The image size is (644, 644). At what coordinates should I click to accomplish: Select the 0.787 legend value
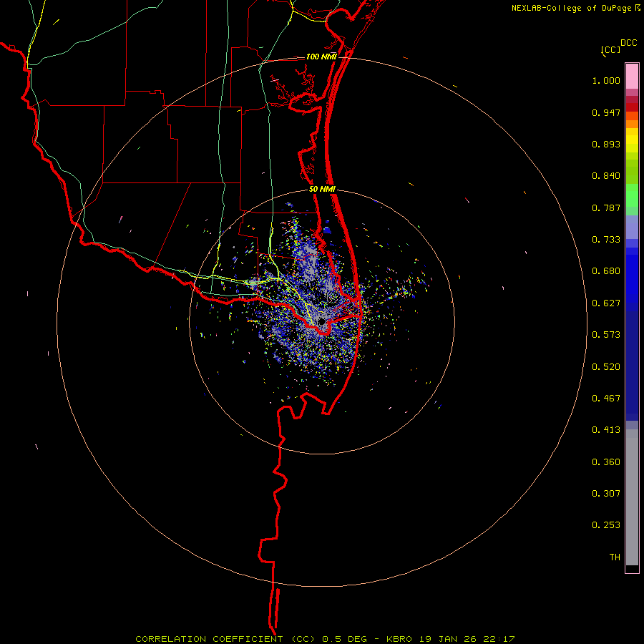point(606,208)
